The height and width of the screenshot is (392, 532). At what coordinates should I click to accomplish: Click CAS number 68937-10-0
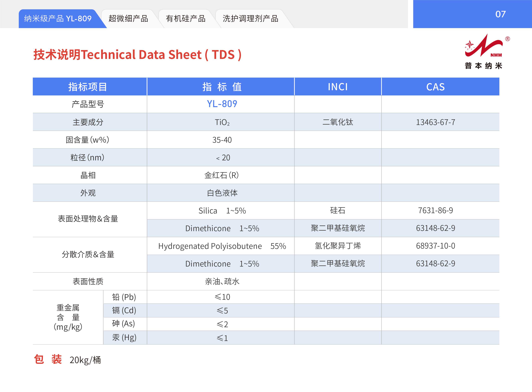point(435,246)
